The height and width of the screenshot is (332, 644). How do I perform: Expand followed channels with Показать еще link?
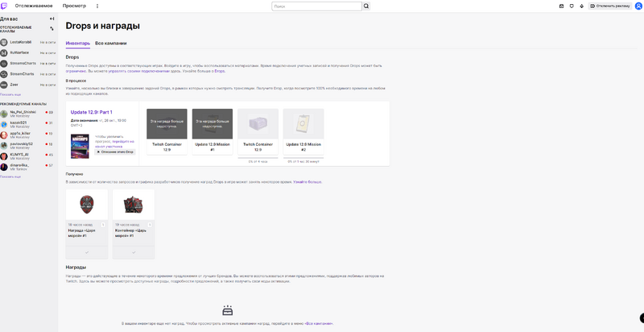coord(10,94)
